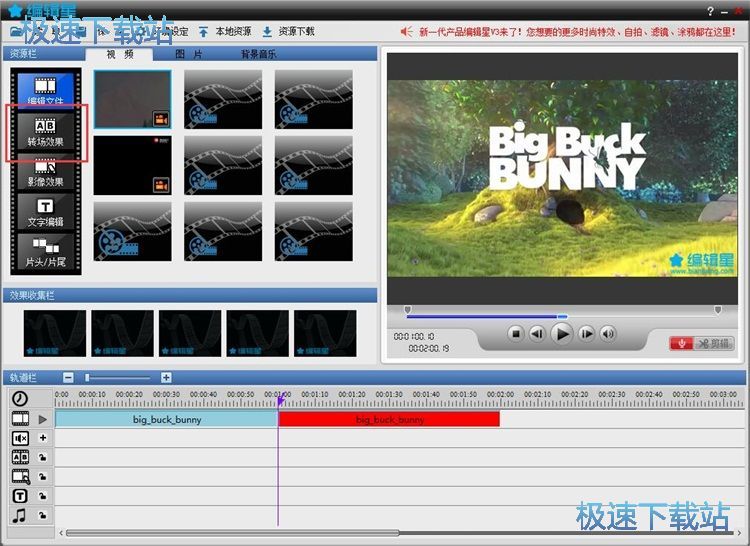Screen dimensions: 750x546
Task: Select the first video thumbnail with camera badge
Action: point(132,99)
